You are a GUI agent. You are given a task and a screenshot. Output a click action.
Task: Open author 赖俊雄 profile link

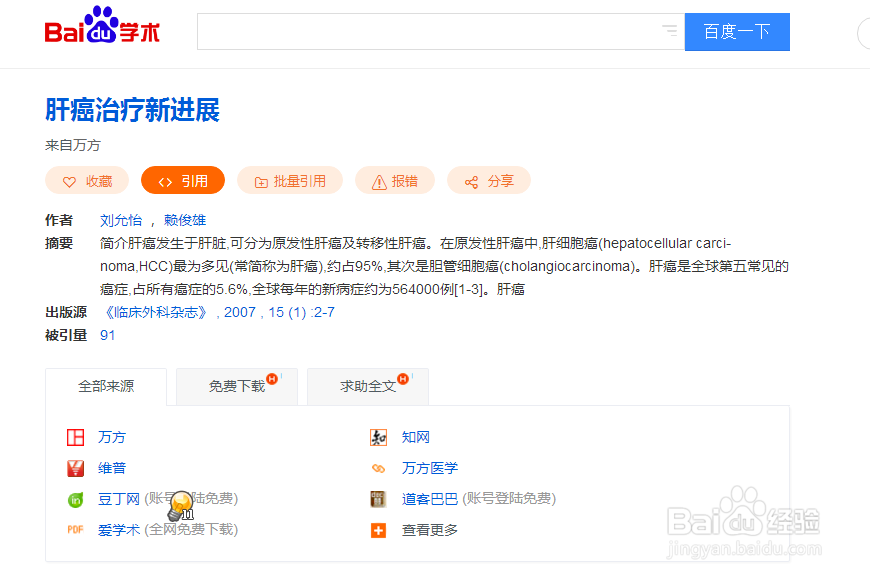[185, 220]
